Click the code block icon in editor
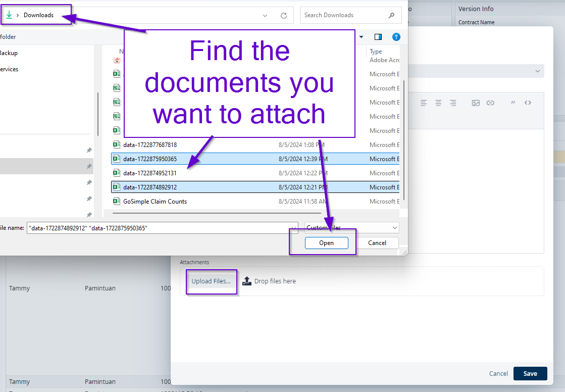565x392 pixels. click(x=528, y=103)
